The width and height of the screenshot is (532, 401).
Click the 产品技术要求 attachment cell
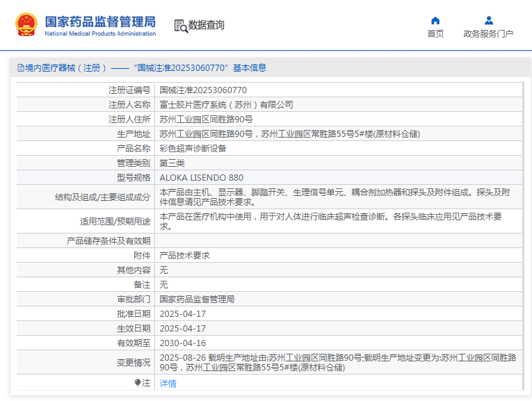point(184,256)
